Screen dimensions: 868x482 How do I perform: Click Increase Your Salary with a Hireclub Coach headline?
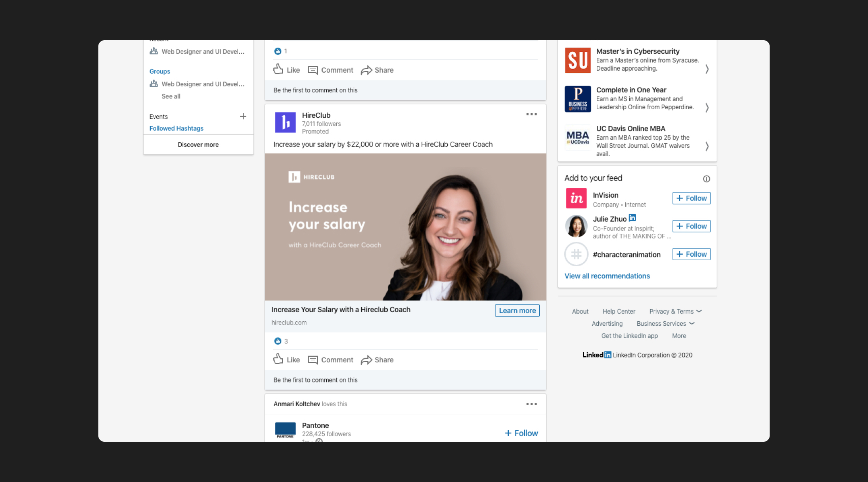(x=341, y=310)
